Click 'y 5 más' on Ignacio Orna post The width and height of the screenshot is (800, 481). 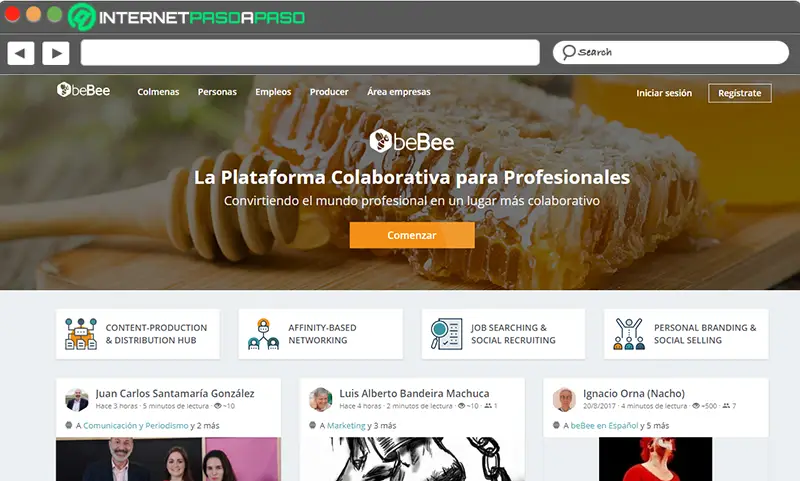click(x=655, y=425)
